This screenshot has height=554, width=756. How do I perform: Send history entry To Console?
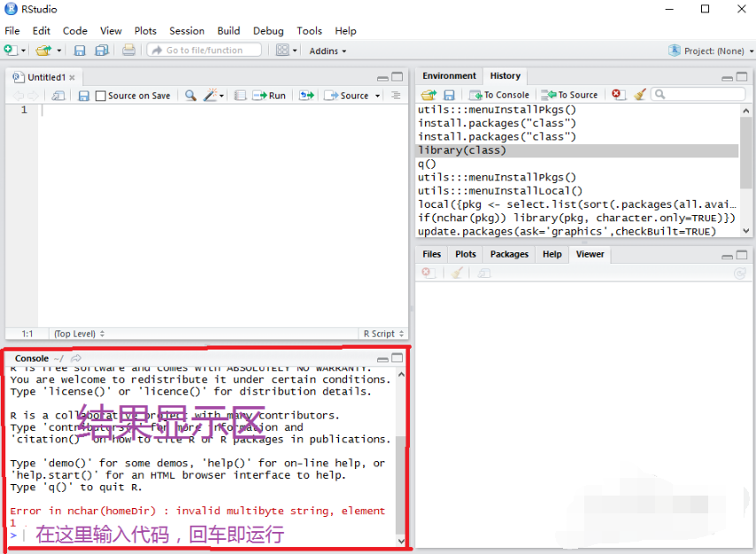click(498, 95)
